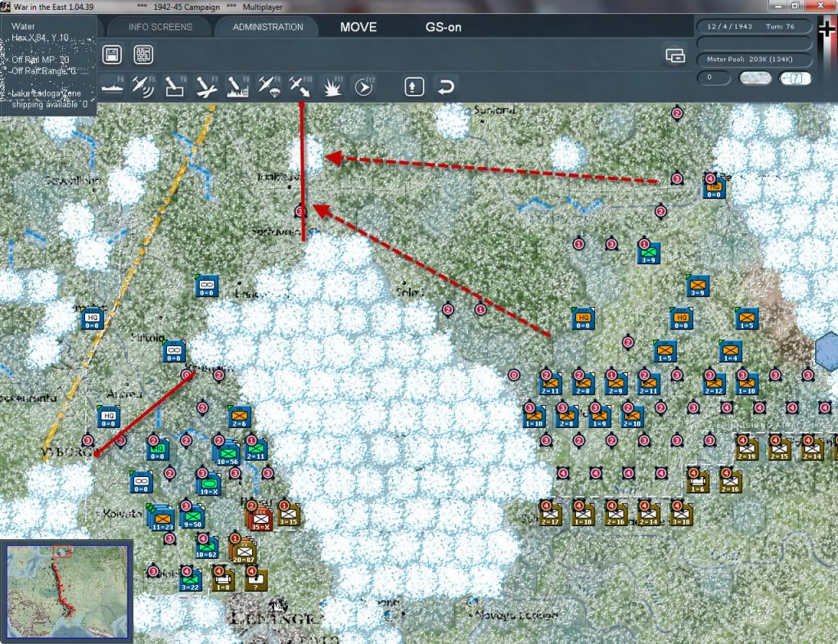Click the weather cloud indicator button

coord(755,78)
